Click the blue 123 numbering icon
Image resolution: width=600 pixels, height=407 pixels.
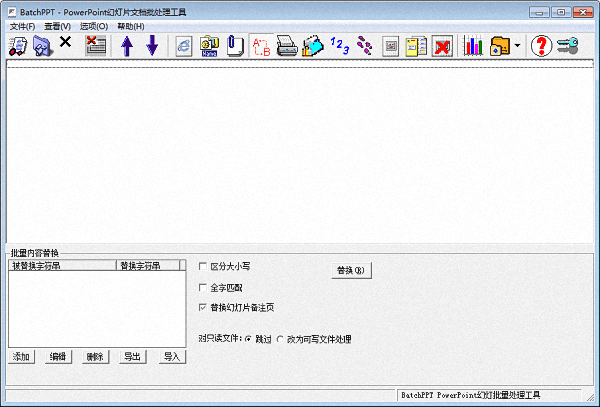tap(339, 46)
